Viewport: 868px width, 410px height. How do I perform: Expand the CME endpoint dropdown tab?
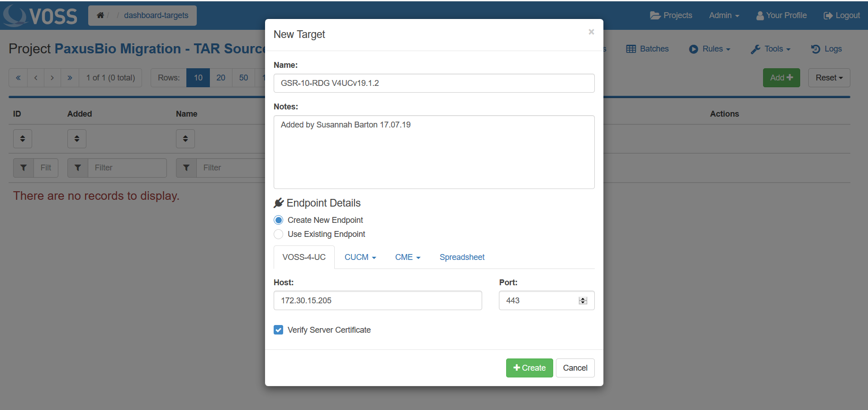[x=408, y=257]
